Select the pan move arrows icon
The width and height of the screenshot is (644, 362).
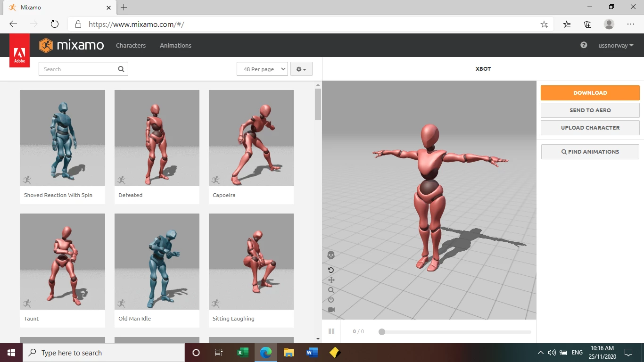[331, 280]
